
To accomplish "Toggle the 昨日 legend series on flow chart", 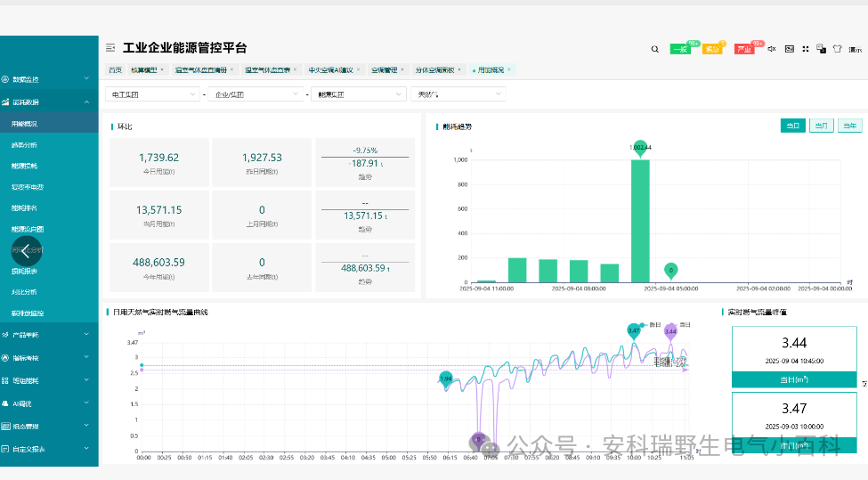I will [x=651, y=325].
